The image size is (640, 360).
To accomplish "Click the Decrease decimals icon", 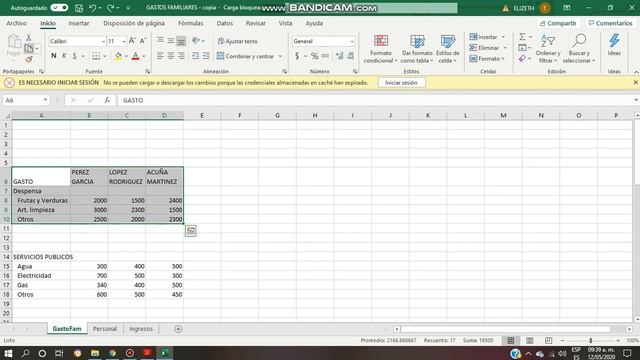I will (x=350, y=56).
